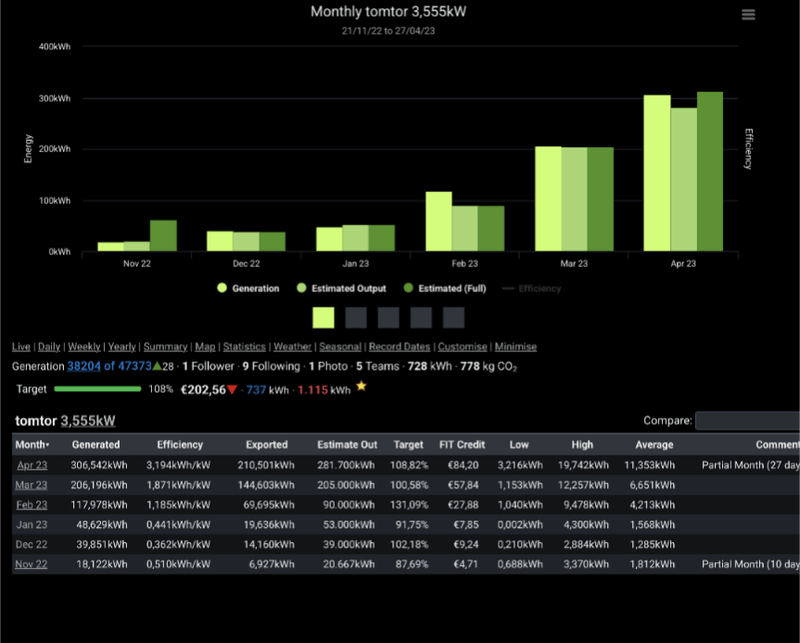Click the Estimate Out column header
This screenshot has height=643, width=800.
[347, 444]
